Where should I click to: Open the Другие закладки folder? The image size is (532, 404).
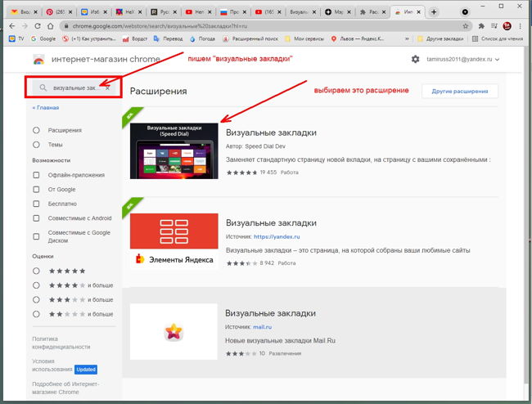tap(440, 38)
